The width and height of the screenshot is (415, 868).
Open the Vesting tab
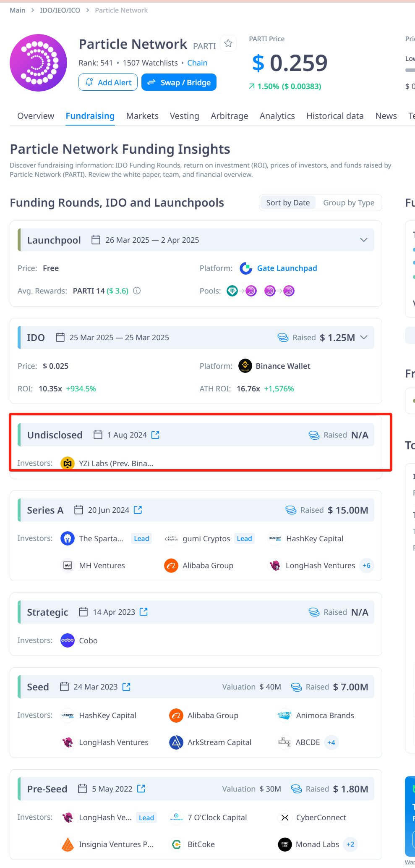pos(184,116)
